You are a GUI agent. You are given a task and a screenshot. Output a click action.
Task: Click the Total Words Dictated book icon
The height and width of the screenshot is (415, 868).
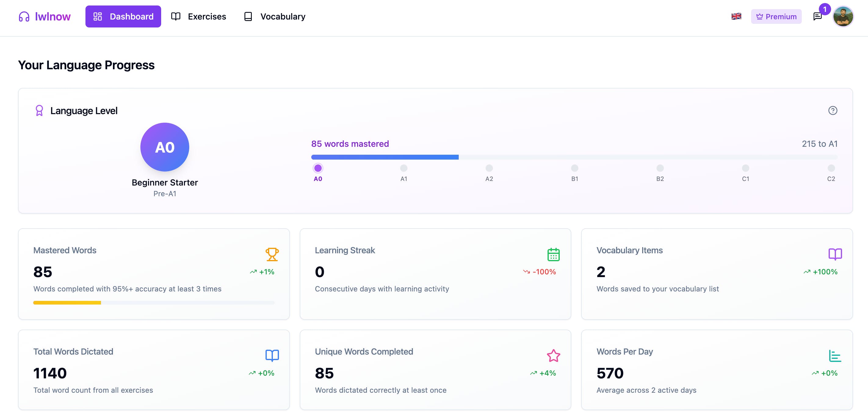[272, 356]
